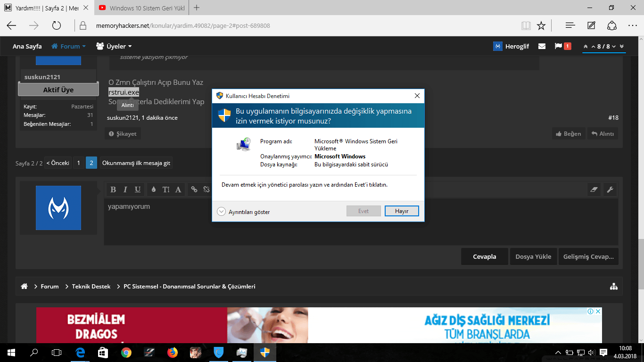Click the Bold formatting icon in the editor
This screenshot has width=644, height=362.
pos(113,189)
